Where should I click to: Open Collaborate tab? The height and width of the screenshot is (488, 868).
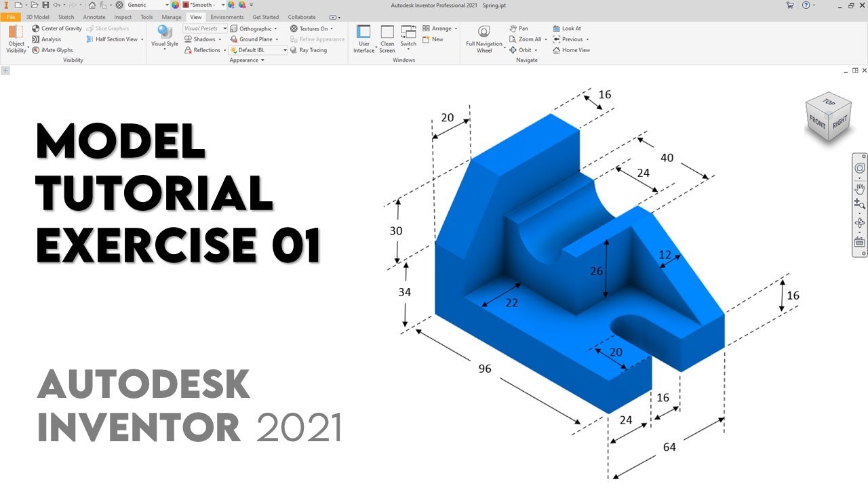(x=302, y=17)
